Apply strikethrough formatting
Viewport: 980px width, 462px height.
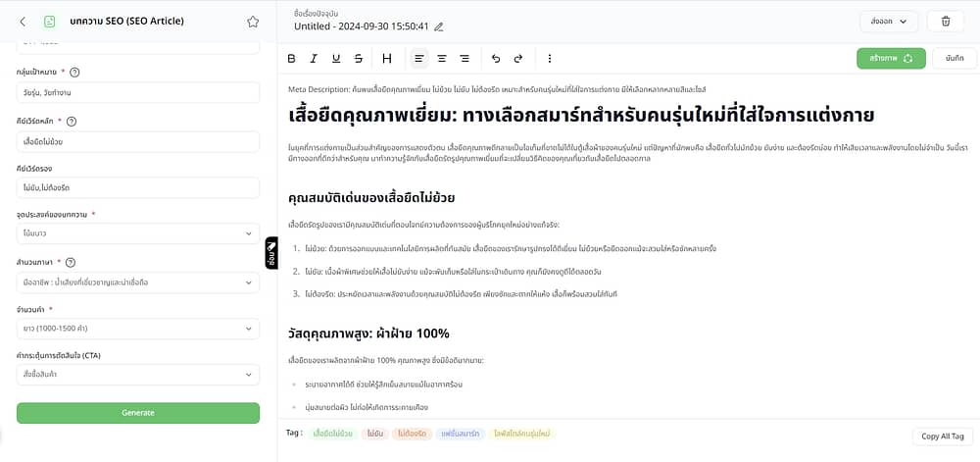click(359, 59)
